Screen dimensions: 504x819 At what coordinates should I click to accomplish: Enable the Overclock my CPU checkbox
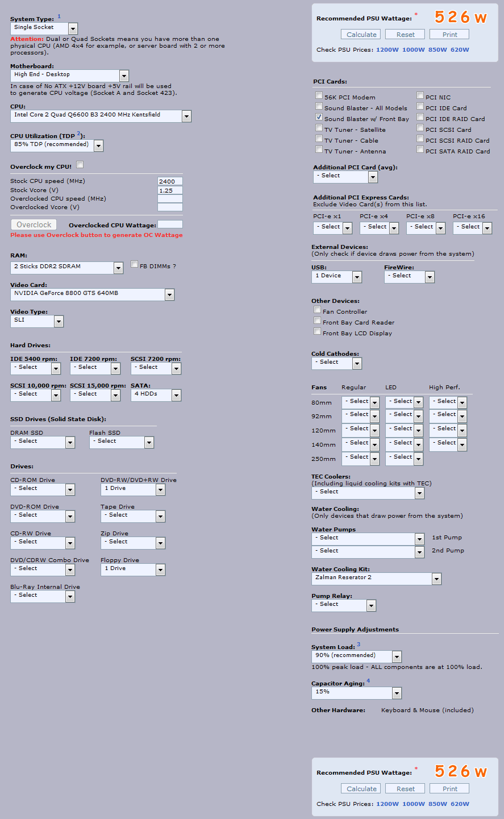80,165
